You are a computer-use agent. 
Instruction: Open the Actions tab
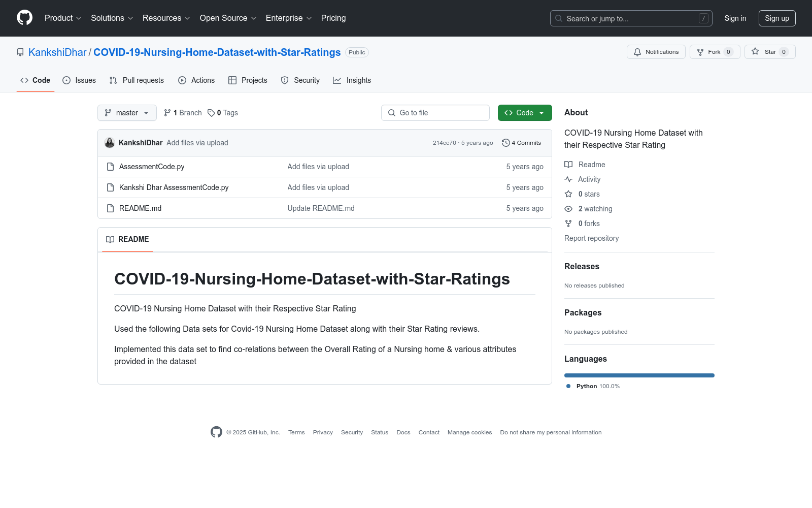click(x=196, y=80)
